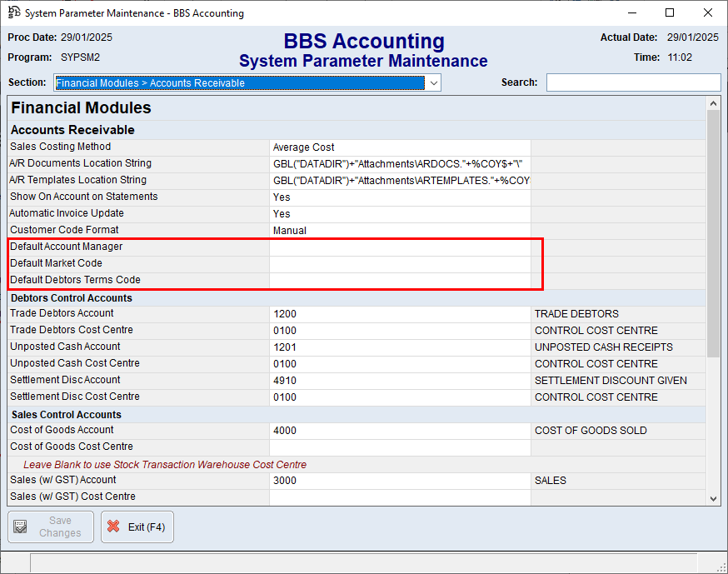Click the BBS app icon in title bar
Image resolution: width=728 pixels, height=574 pixels.
pyautogui.click(x=14, y=12)
